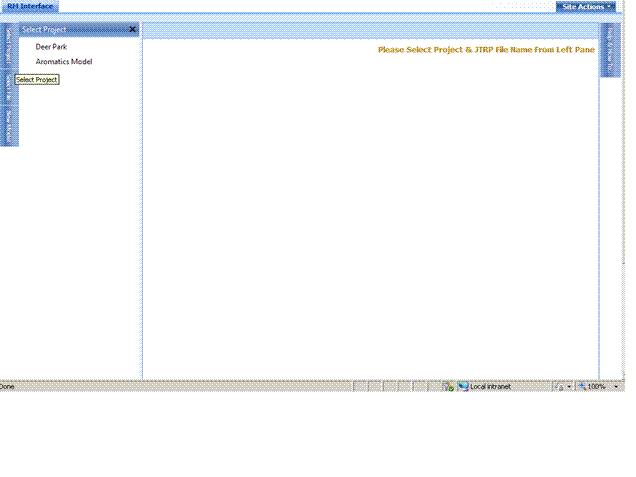Viewport: 636px width, 477px height.
Task: Select the Deer Park project
Action: (x=51, y=47)
